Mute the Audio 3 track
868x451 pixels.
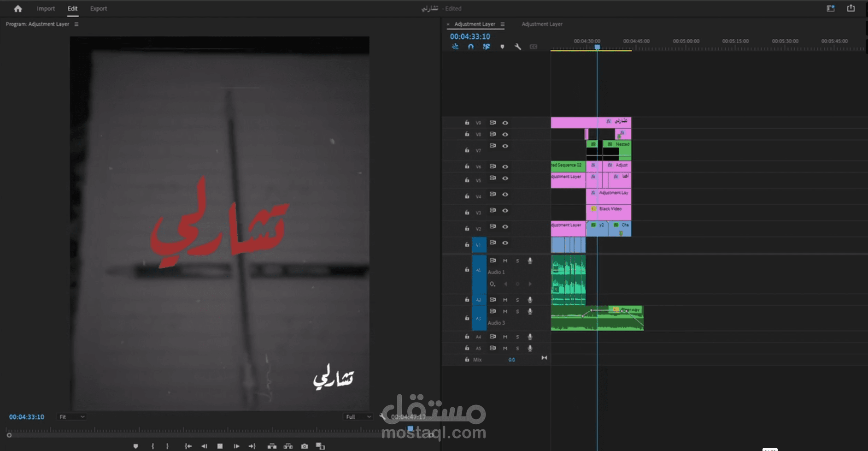click(x=505, y=311)
